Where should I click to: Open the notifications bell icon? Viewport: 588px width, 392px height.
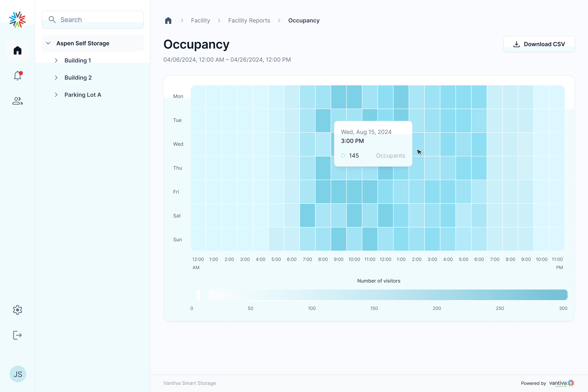coord(17,76)
